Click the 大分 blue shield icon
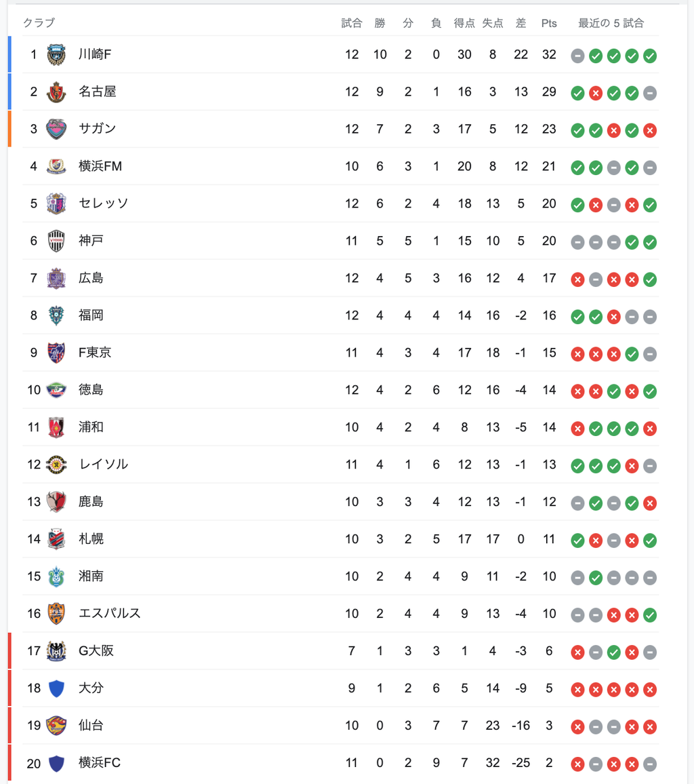 click(56, 688)
